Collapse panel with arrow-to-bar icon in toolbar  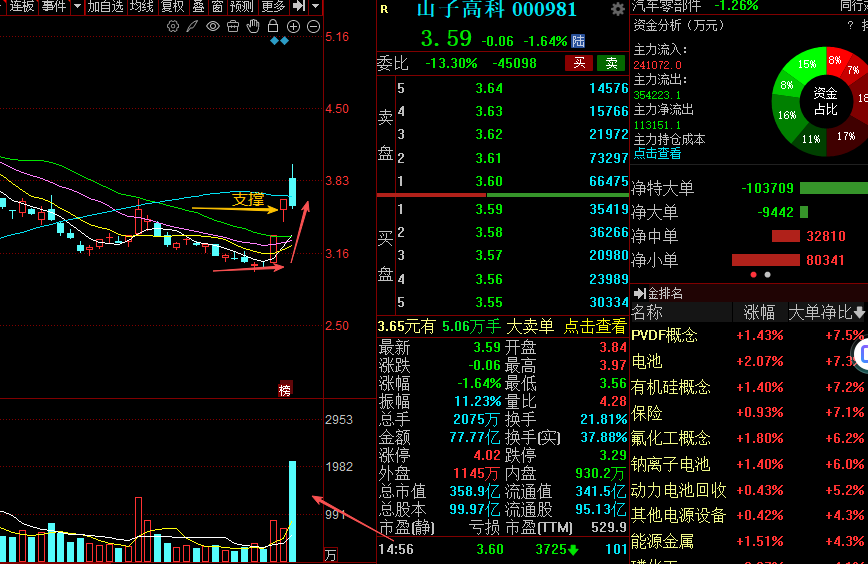pos(299,6)
